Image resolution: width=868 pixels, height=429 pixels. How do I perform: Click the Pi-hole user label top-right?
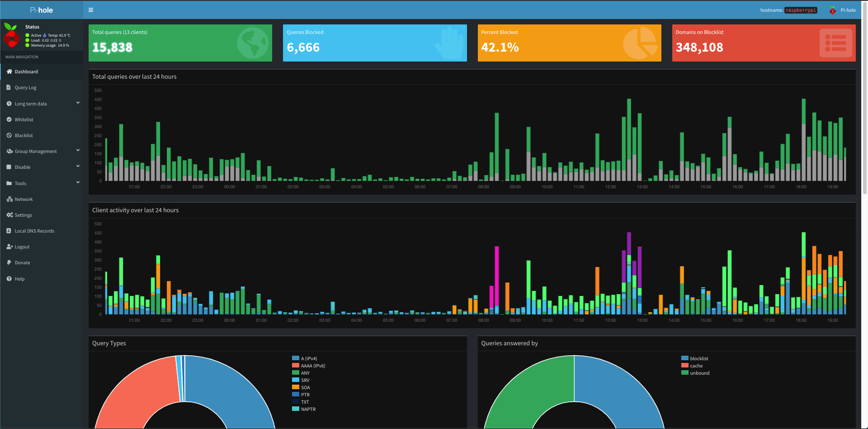(x=848, y=10)
